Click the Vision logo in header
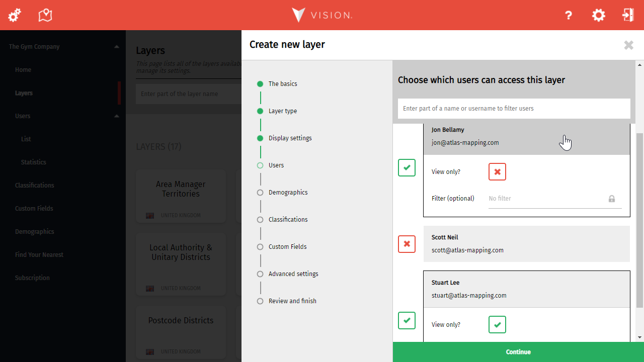The image size is (644, 362). point(322,15)
